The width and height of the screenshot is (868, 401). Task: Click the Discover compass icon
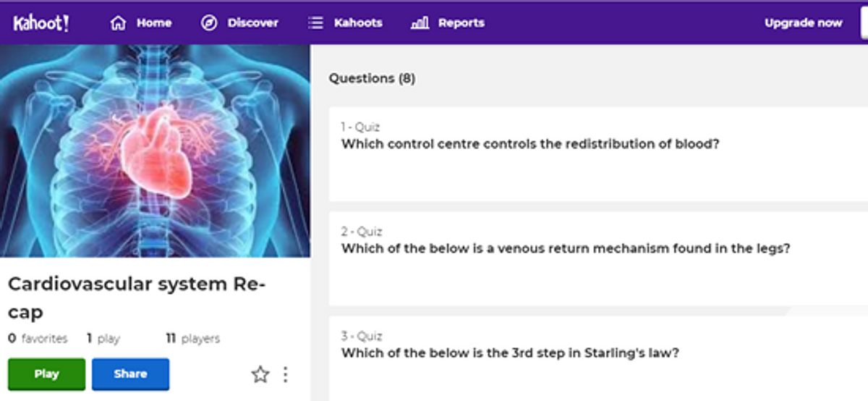[209, 23]
